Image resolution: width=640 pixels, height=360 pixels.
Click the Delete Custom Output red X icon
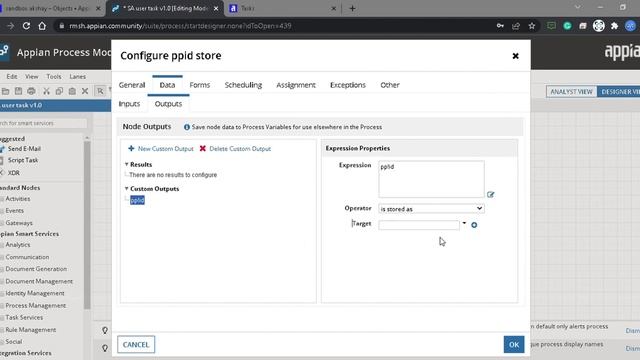[x=202, y=149]
